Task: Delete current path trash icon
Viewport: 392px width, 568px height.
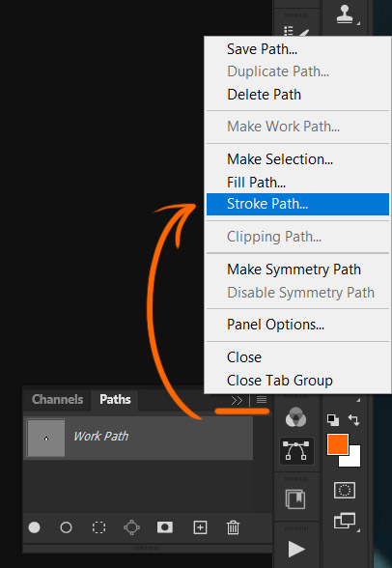Action: click(233, 527)
